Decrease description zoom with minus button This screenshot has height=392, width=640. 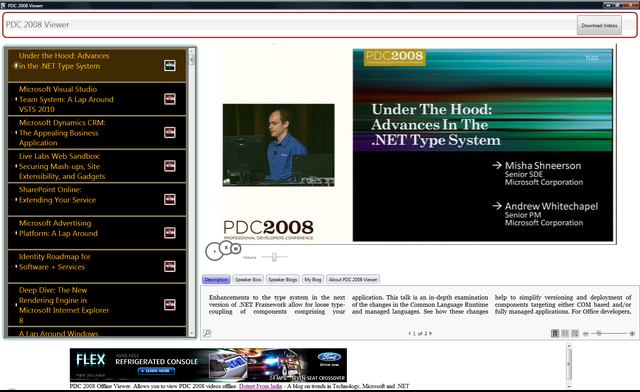pyautogui.click(x=586, y=334)
